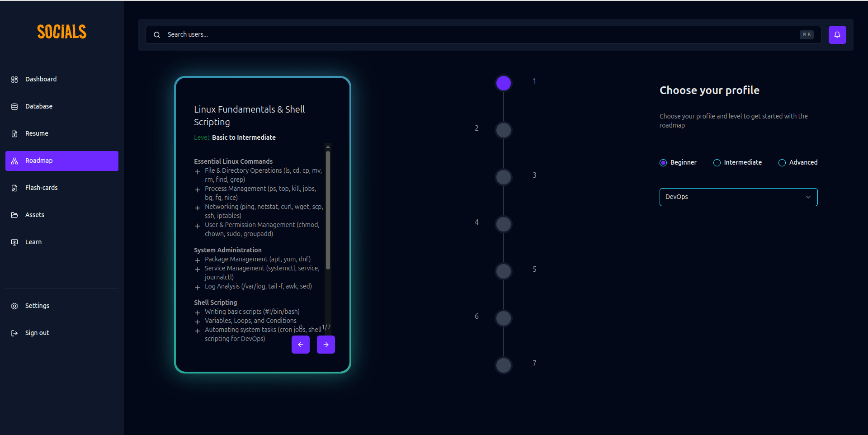Viewport: 868px width, 435px height.
Task: Expand Writing basic scripts plus icon
Action: click(198, 313)
